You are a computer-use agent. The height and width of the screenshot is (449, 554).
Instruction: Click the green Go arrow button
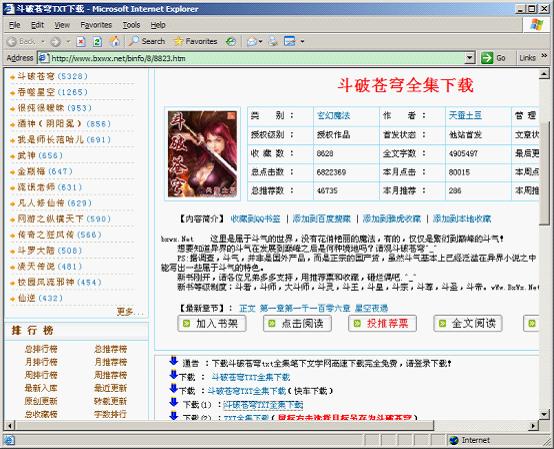(x=487, y=58)
